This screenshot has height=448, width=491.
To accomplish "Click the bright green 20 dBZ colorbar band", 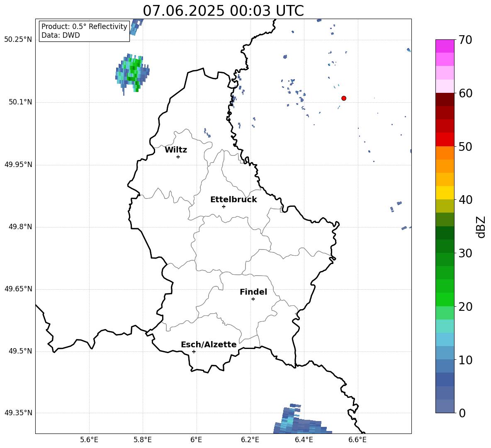I will pos(445,299).
